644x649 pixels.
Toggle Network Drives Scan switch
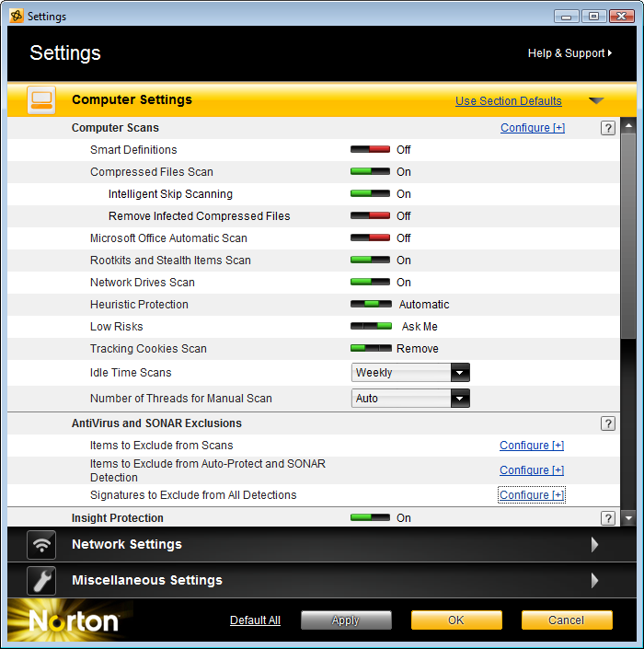tap(370, 282)
